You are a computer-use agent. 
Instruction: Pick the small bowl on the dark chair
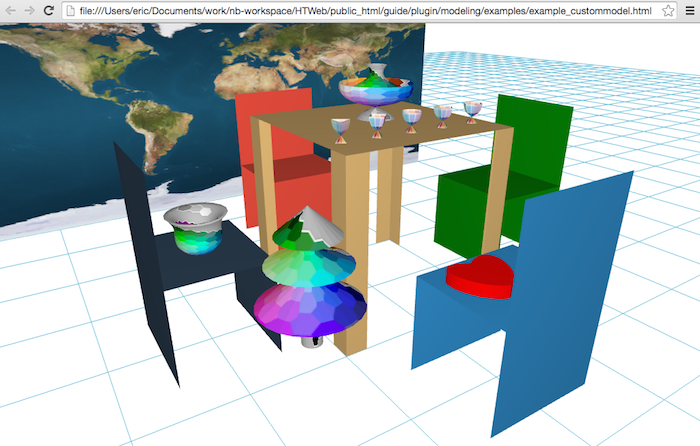coord(196,228)
